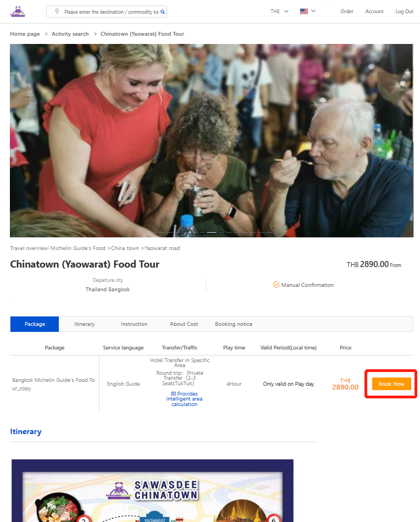Click the US flag language icon
Image resolution: width=420 pixels, height=522 pixels.
[x=304, y=12]
